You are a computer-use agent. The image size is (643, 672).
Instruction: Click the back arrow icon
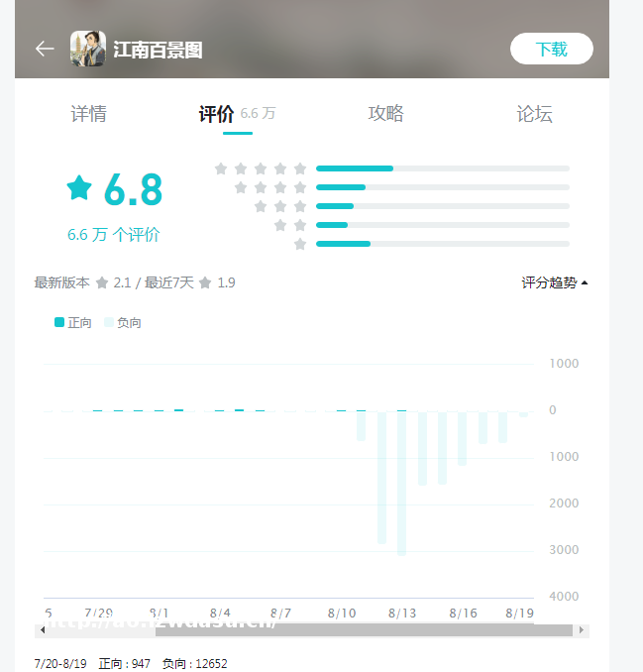coord(44,49)
